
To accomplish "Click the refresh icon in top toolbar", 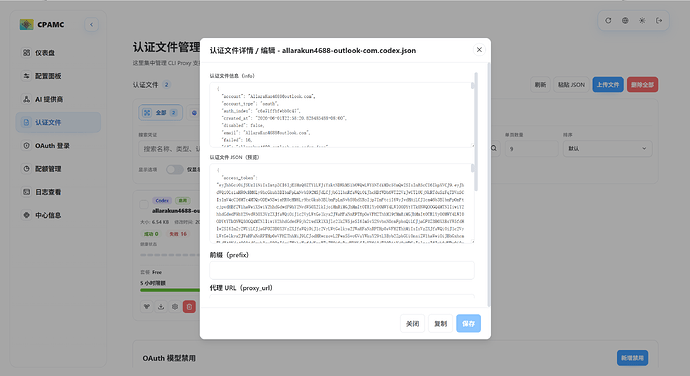I will [x=608, y=21].
